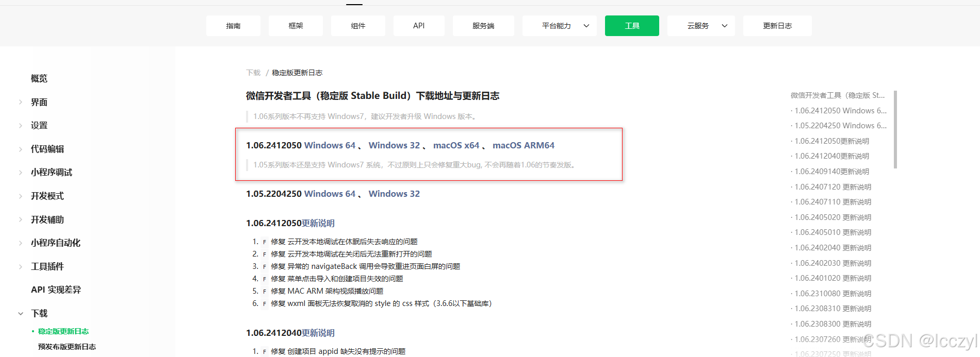Jump to 1.06.2402030 更新说明 in outline
Screen dimensions: 980x357
pos(833,263)
